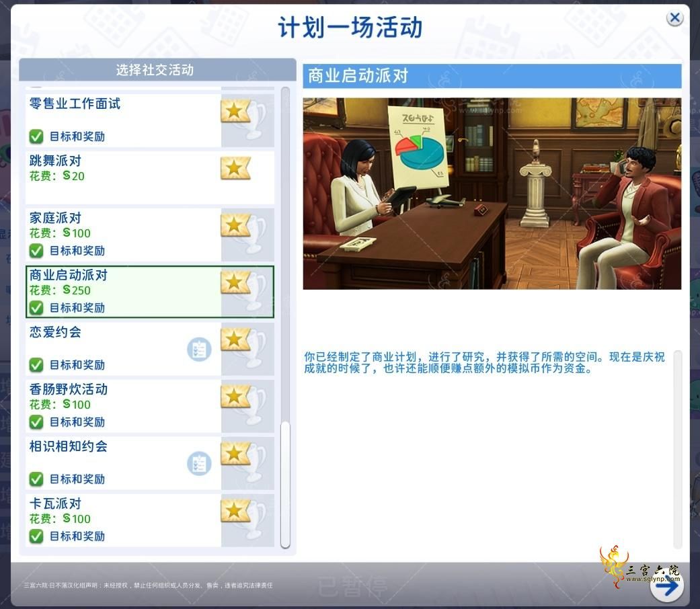This screenshot has width=700, height=609.
Task: Click clipboard icon on 相识相知约会 row
Action: coord(199,464)
